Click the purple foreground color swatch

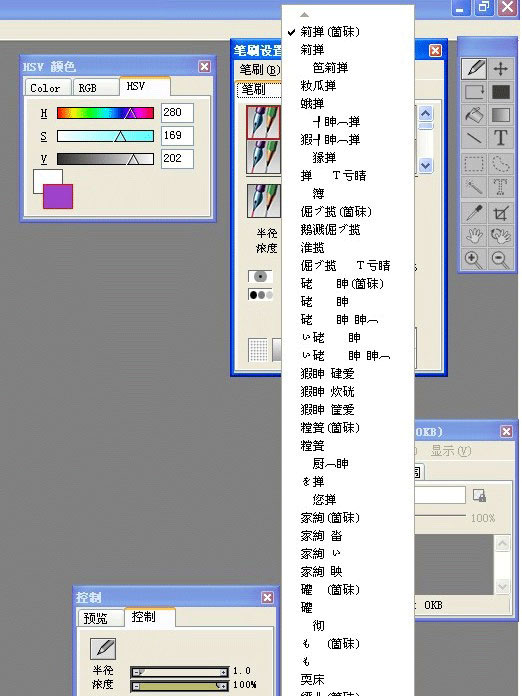[x=58, y=197]
